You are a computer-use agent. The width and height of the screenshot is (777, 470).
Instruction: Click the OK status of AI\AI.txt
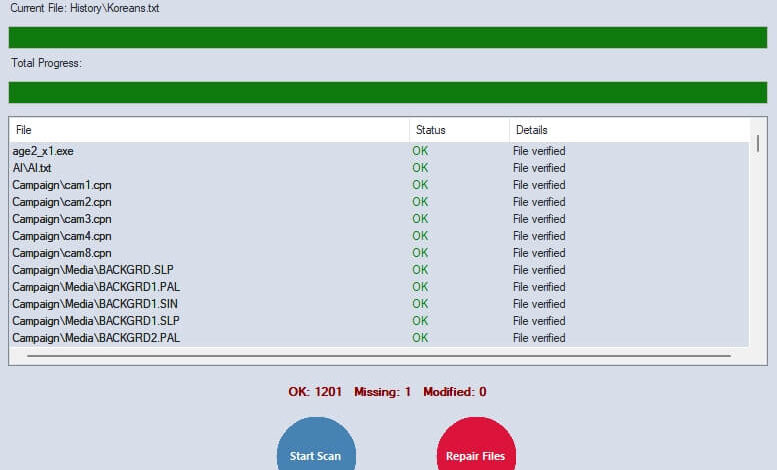pos(420,168)
